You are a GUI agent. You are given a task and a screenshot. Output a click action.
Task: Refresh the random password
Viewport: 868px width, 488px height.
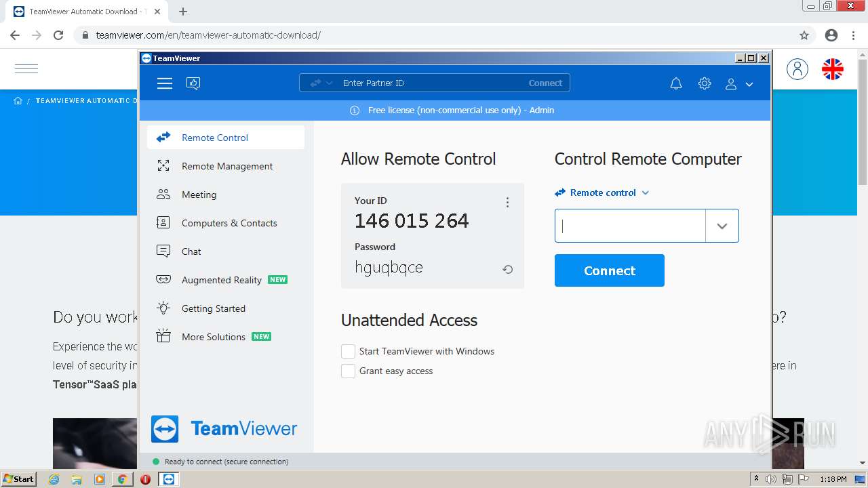click(x=507, y=269)
